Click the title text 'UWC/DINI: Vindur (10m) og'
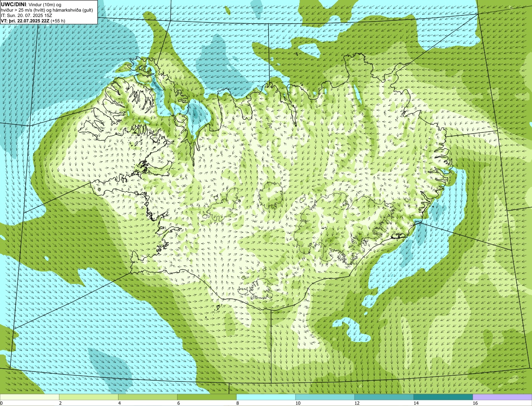532x406 pixels. point(31,4)
